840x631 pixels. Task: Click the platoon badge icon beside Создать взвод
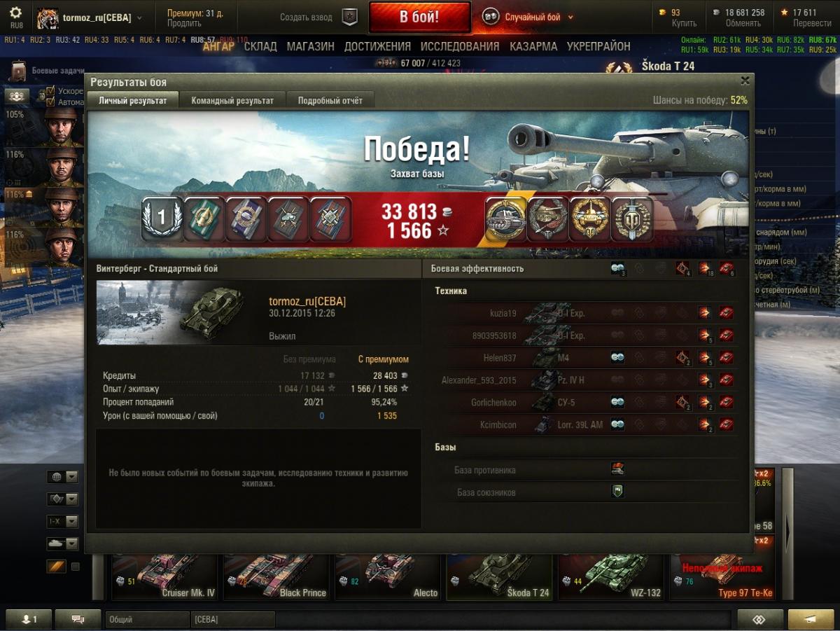point(350,17)
